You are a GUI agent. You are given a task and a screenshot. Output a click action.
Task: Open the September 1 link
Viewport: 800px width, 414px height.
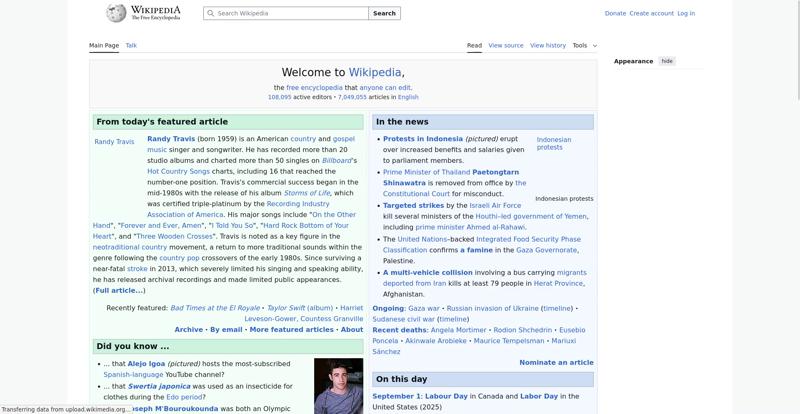(395, 397)
